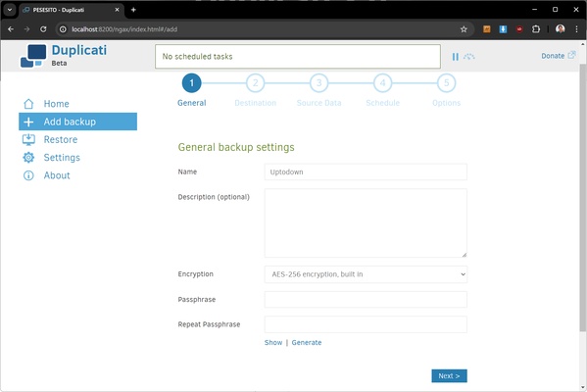
Task: Focus the Passphrase input field
Action: tap(366, 300)
